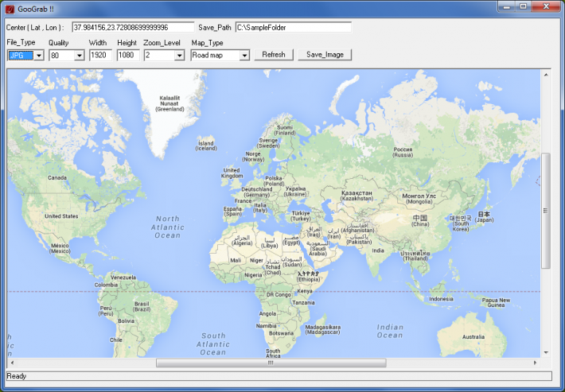Image resolution: width=565 pixels, height=392 pixels.
Task: Click the Монгол Улс (Mongolia) label on map
Action: coord(419,199)
